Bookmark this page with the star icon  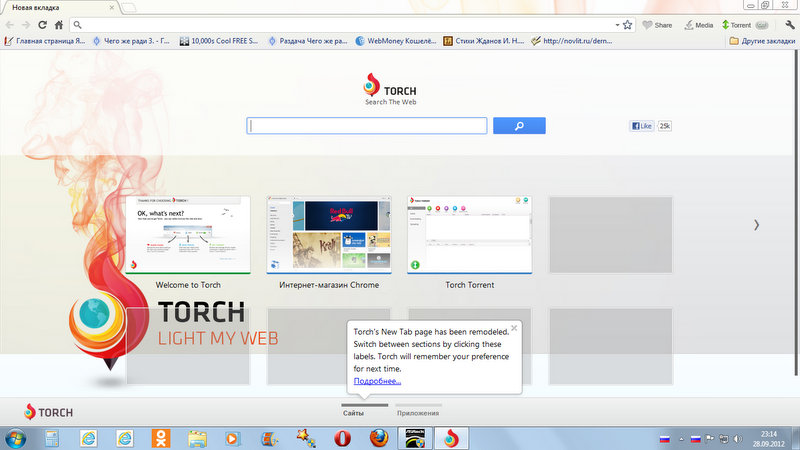click(x=628, y=24)
